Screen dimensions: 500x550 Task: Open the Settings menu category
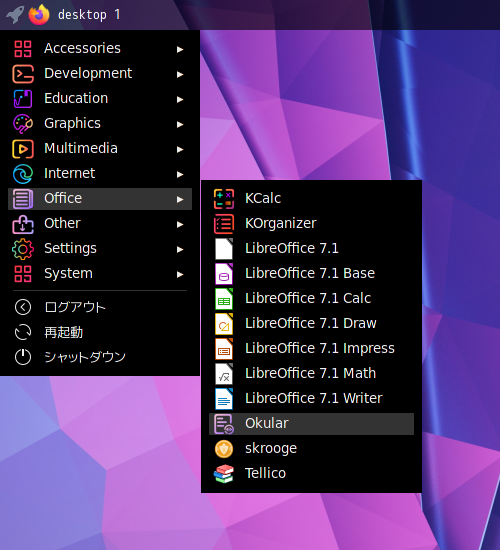tap(100, 249)
